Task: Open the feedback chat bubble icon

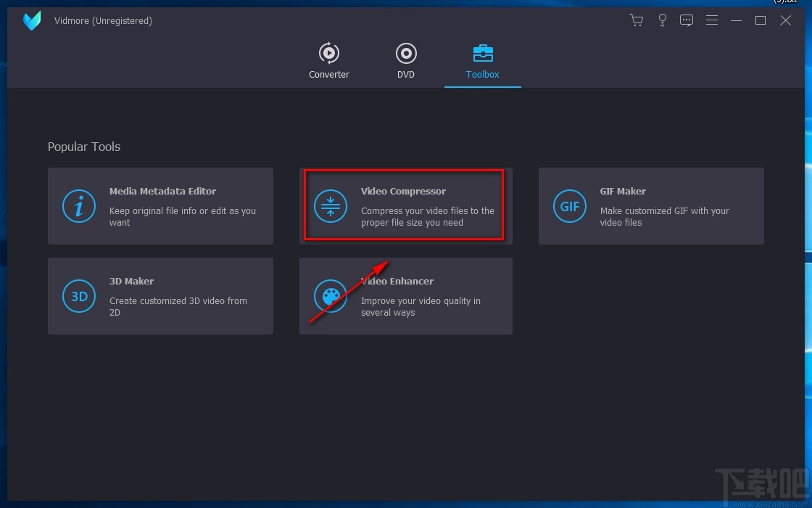Action: click(x=687, y=20)
